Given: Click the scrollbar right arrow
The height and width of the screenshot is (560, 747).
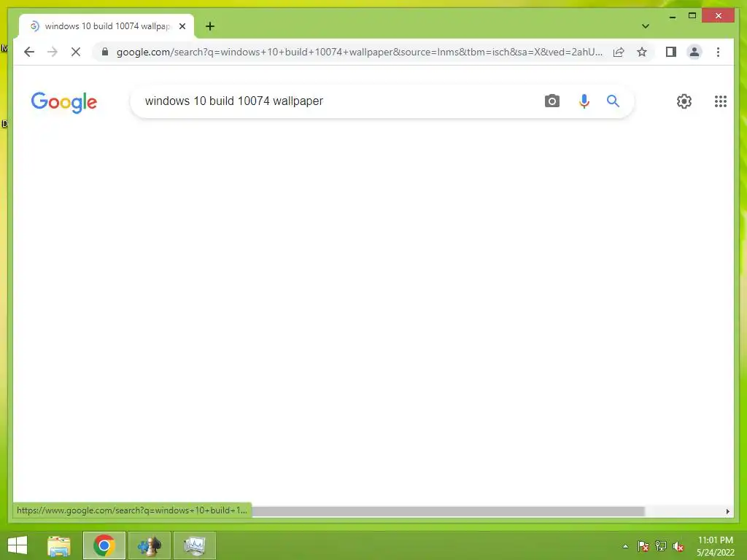Looking at the screenshot, I should [x=727, y=511].
